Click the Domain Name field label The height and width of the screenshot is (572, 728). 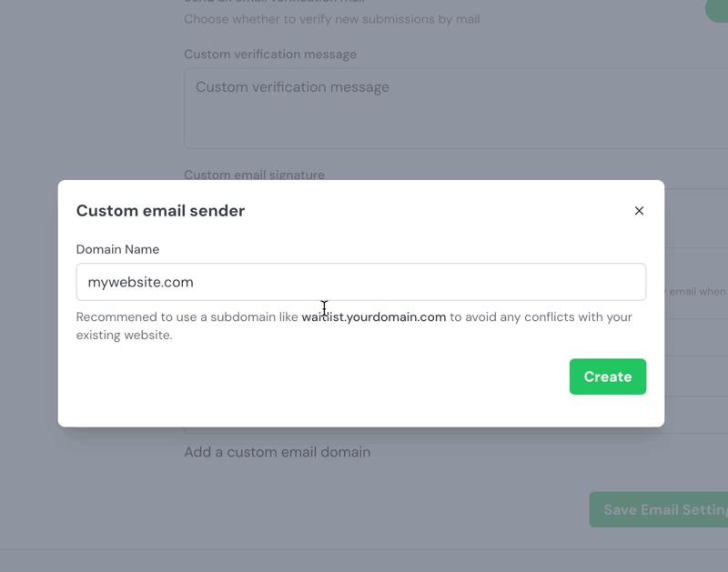(x=117, y=249)
